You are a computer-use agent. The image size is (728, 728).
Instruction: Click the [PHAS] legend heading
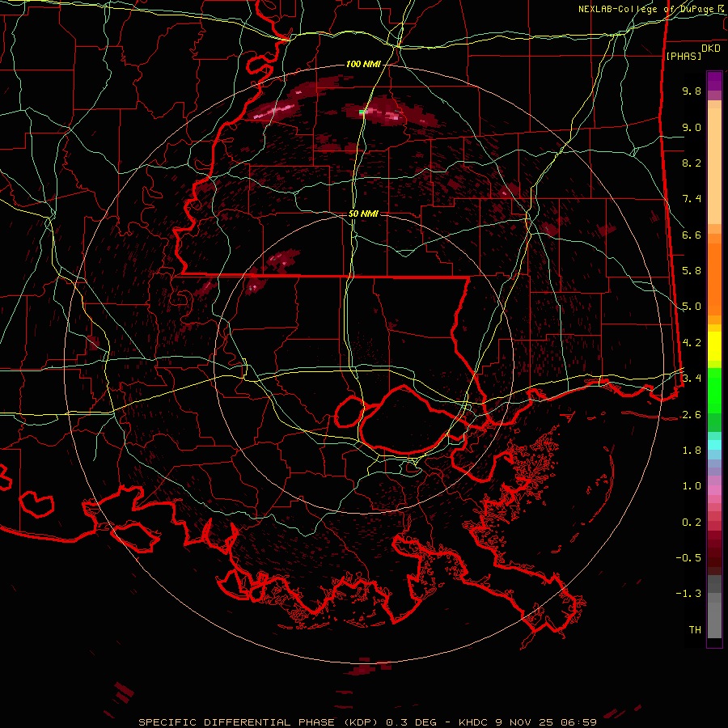click(x=684, y=56)
